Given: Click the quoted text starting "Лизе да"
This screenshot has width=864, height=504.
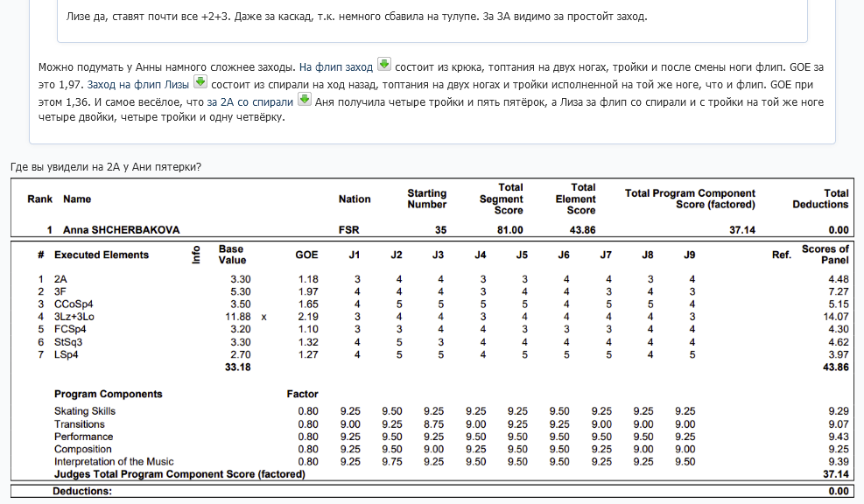Looking at the screenshot, I should tap(356, 17).
